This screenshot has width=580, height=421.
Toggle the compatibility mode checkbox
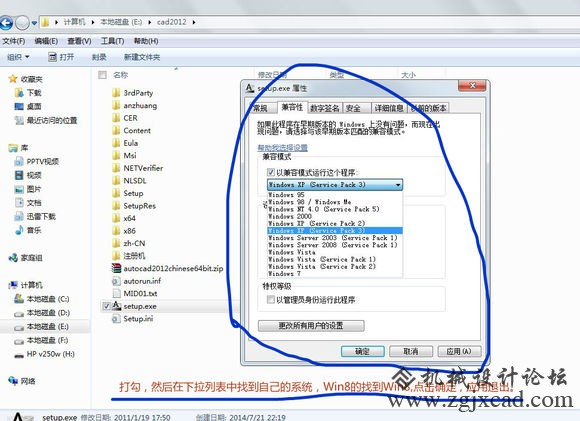tap(271, 172)
